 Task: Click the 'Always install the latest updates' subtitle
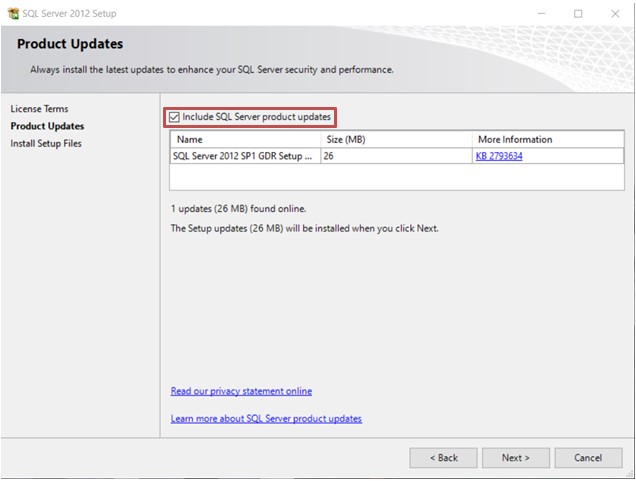212,70
